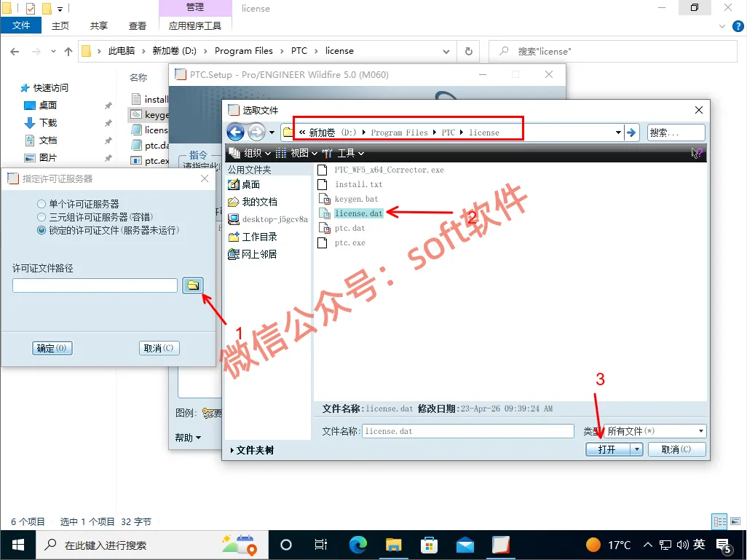The image size is (747, 560).
Task: Click 取消 in the 指定许可证服务器 dialog
Action: pyautogui.click(x=159, y=348)
